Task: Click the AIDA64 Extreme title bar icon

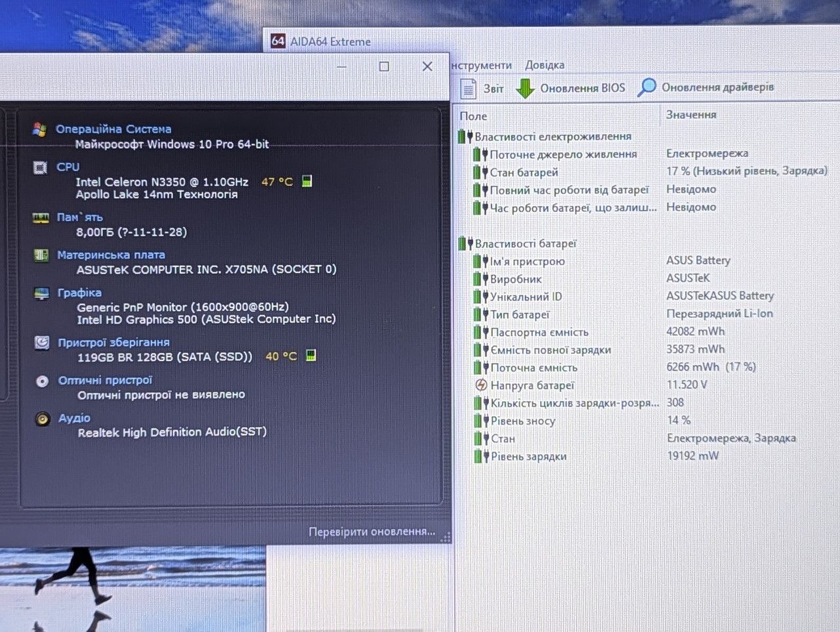Action: [x=278, y=41]
